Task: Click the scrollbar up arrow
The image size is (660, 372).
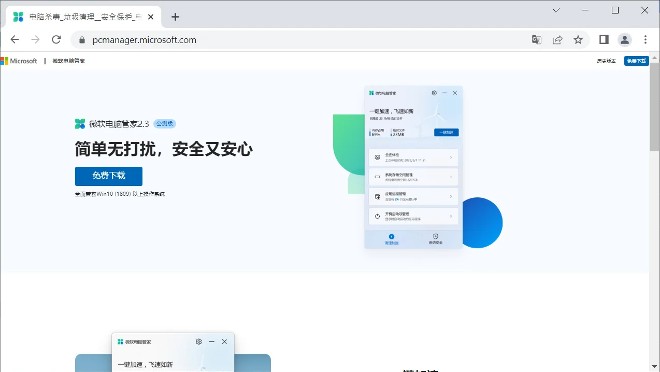Action: (655, 58)
